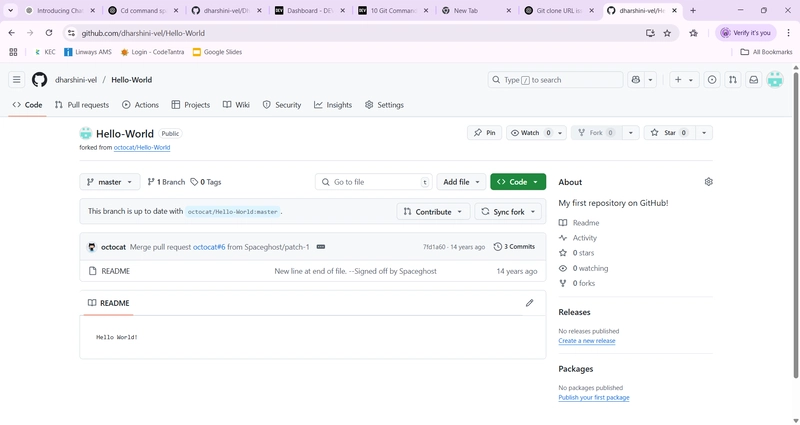Switch to the Projects tab
Image resolution: width=800 pixels, height=425 pixels.
click(x=191, y=105)
